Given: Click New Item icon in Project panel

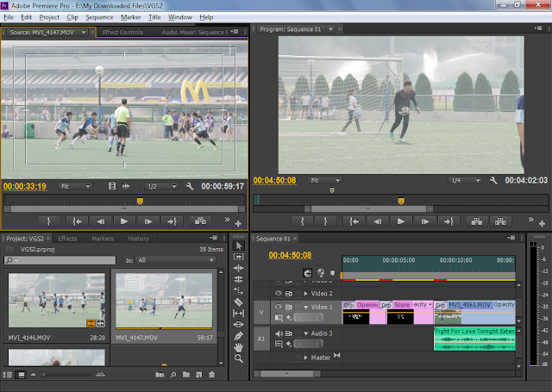Looking at the screenshot, I should click(199, 375).
